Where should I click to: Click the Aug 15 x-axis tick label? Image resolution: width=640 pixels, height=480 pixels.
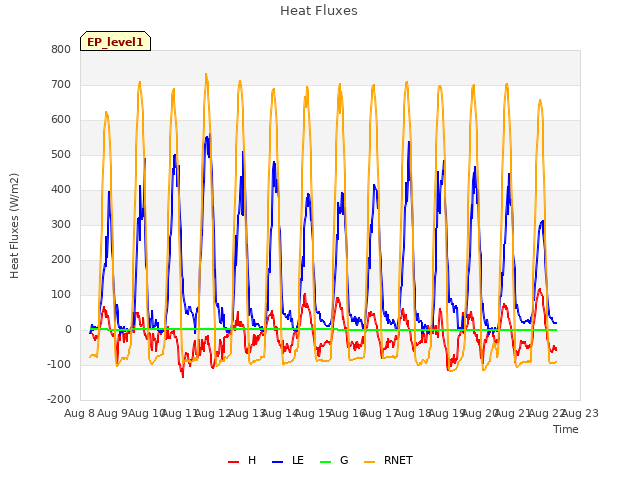[313, 414]
